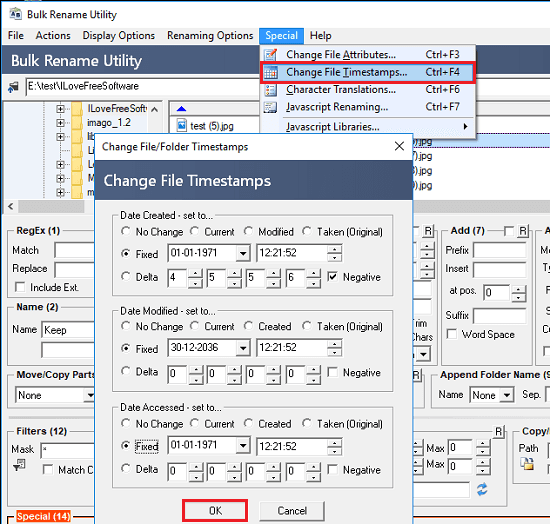The width and height of the screenshot is (550, 524).
Task: Click the filter funnel icon under Mask
Action: pyautogui.click(x=19, y=465)
